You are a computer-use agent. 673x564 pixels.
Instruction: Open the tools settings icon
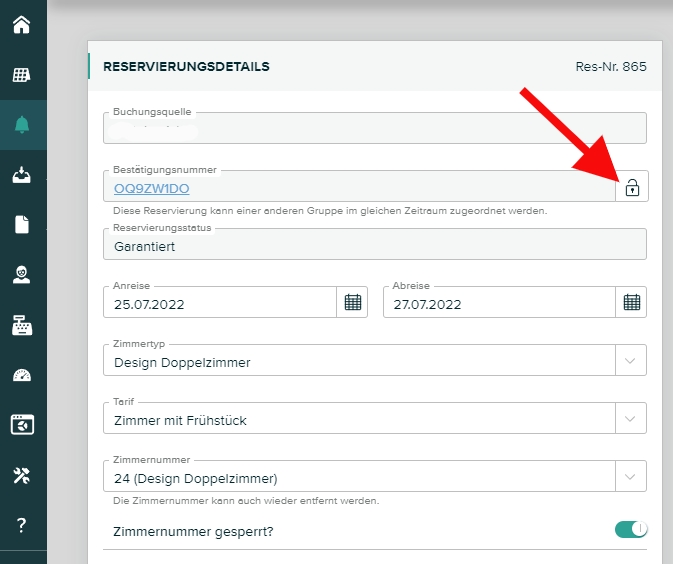click(22, 475)
